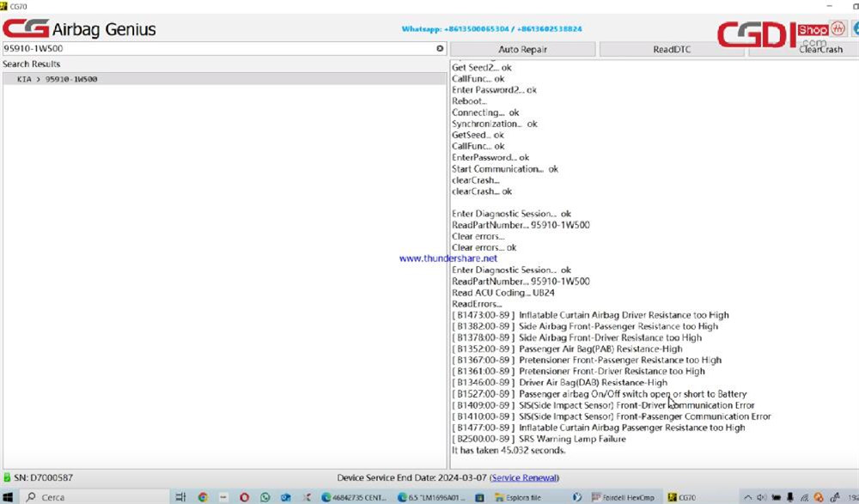
Task: Click the 'Get Seed2... ok' log line
Action: point(482,67)
